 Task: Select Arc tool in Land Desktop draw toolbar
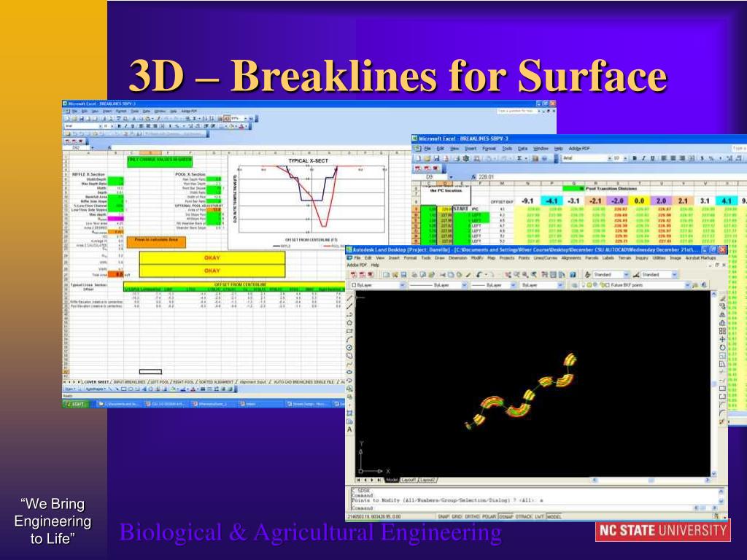(349, 339)
